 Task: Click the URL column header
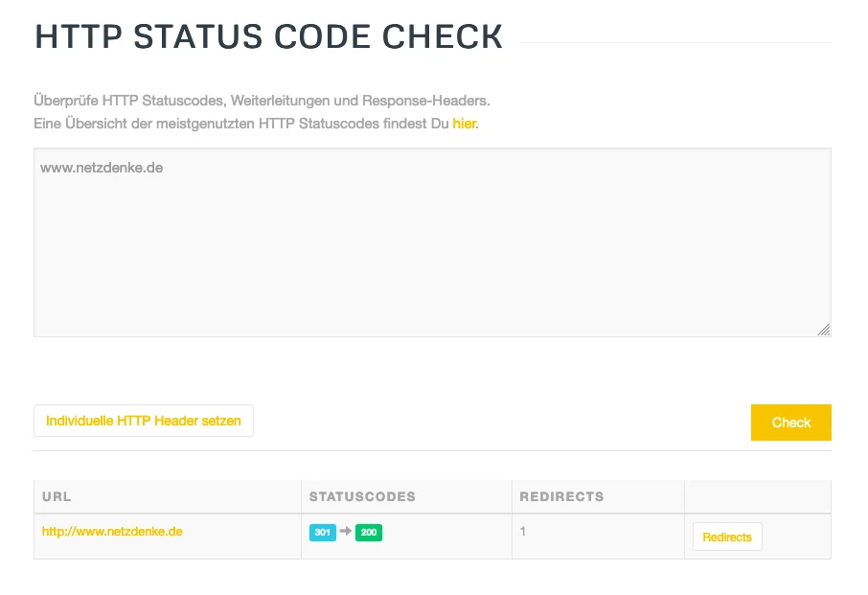pyautogui.click(x=57, y=496)
